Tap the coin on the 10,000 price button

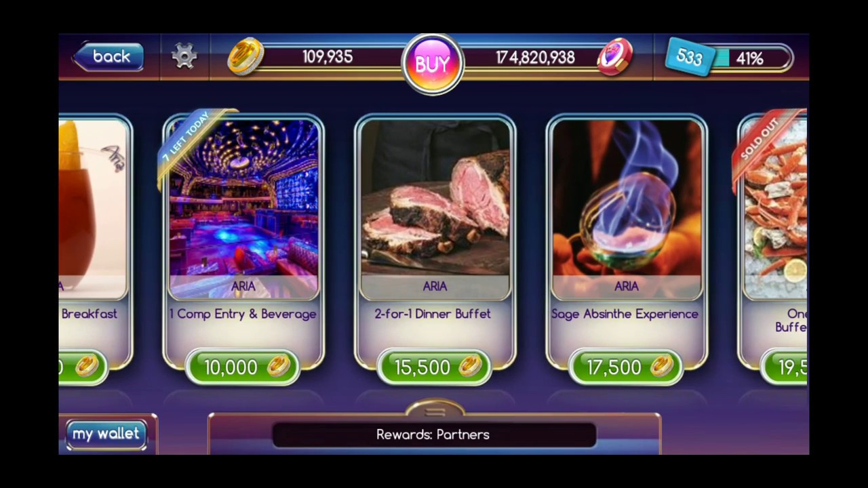click(x=279, y=367)
